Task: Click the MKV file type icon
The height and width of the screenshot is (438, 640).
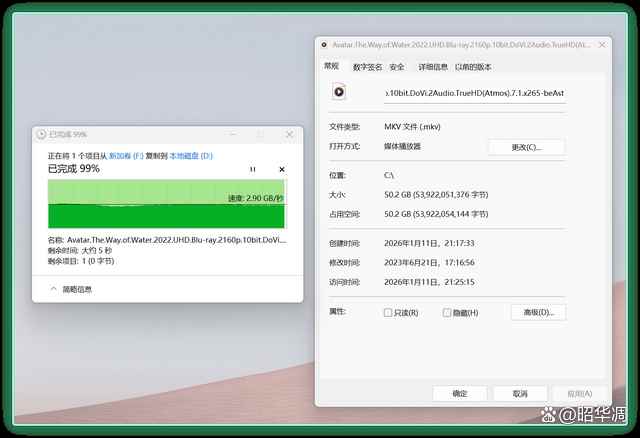Action: 339,92
